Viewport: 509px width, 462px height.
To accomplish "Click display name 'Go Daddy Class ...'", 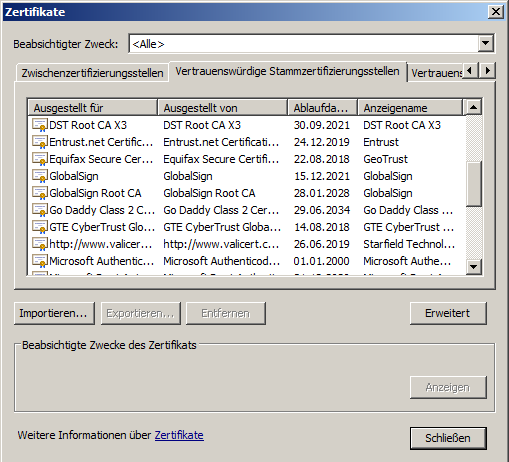I will click(x=408, y=210).
